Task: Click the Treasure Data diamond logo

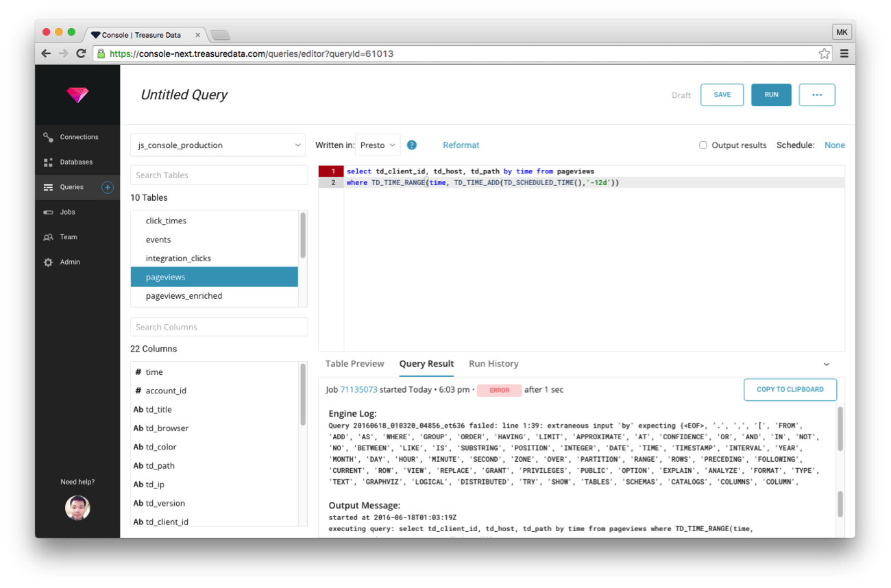Action: [77, 95]
